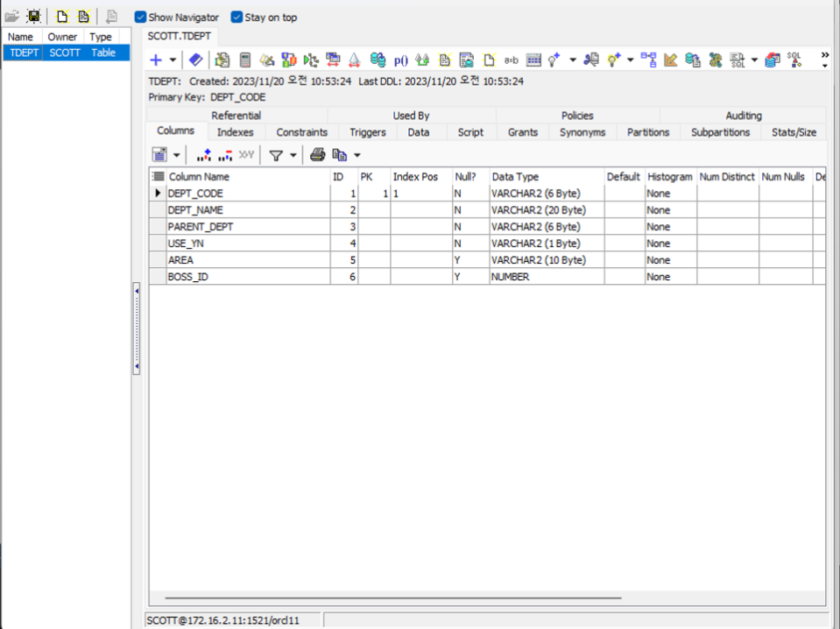Viewport: 840px width, 629px height.
Task: Open the dropdown arrow beside filter funnel
Action: [x=293, y=155]
